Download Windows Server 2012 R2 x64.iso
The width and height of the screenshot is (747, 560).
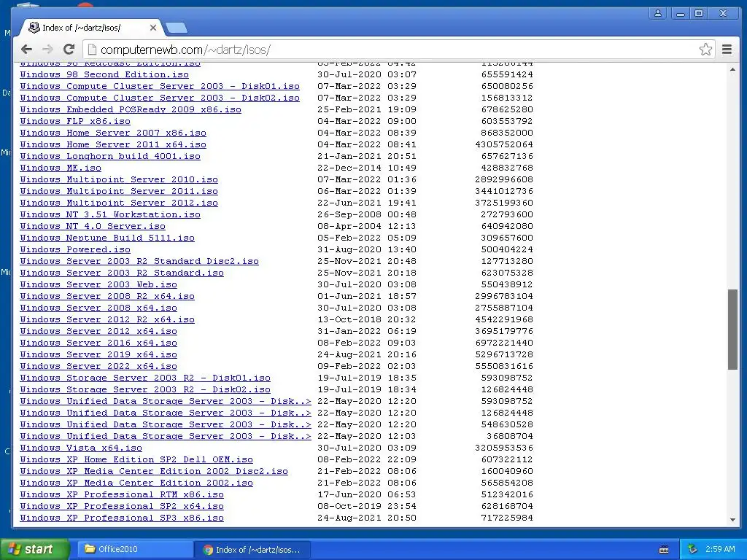pyautogui.click(x=107, y=319)
